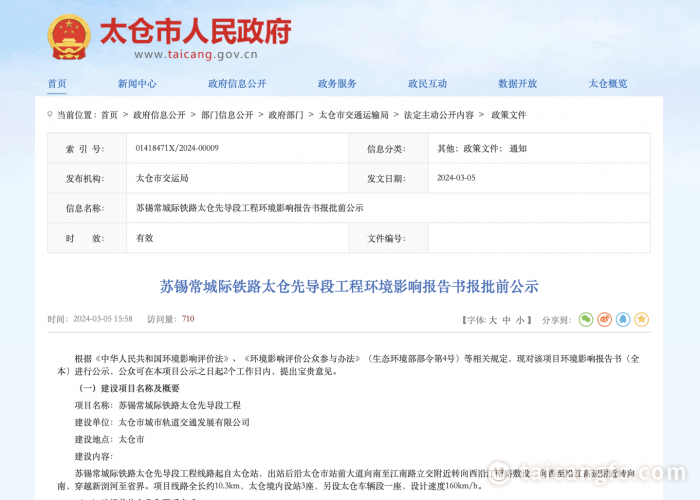Click breadcrumb link 首页
700x500 pixels.
(109, 115)
